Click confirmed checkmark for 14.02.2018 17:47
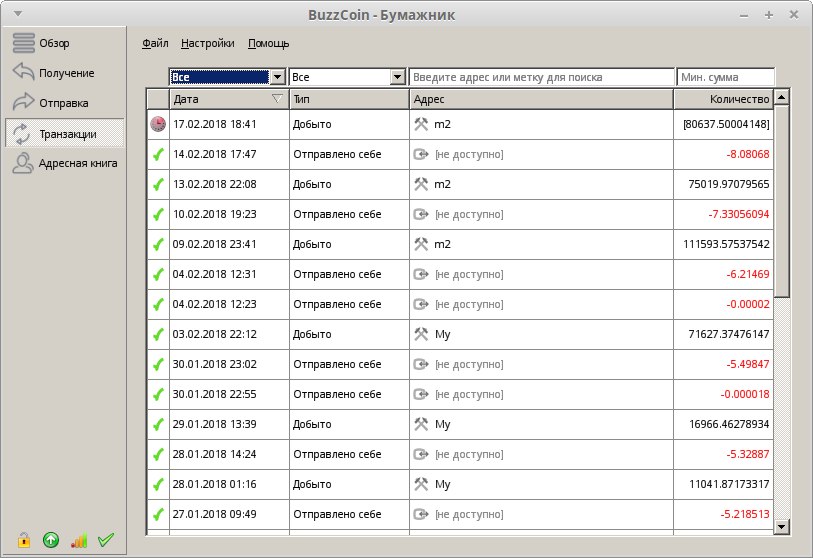 click(x=158, y=154)
